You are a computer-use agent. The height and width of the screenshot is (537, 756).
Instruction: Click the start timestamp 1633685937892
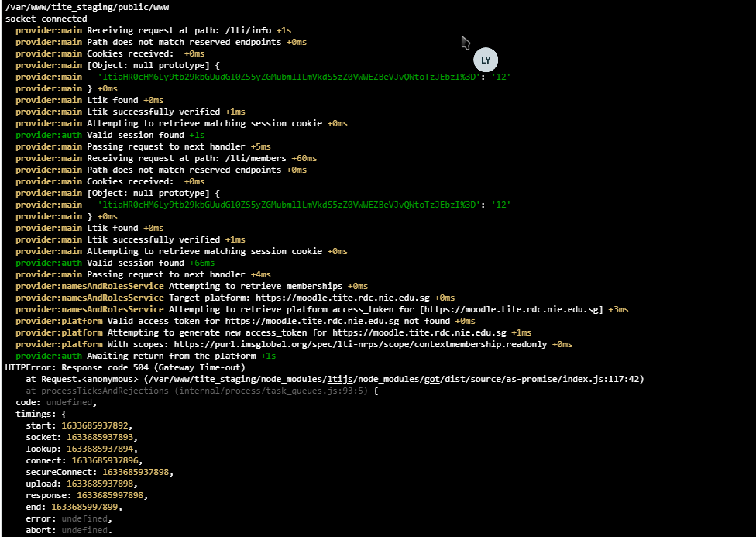click(95, 425)
